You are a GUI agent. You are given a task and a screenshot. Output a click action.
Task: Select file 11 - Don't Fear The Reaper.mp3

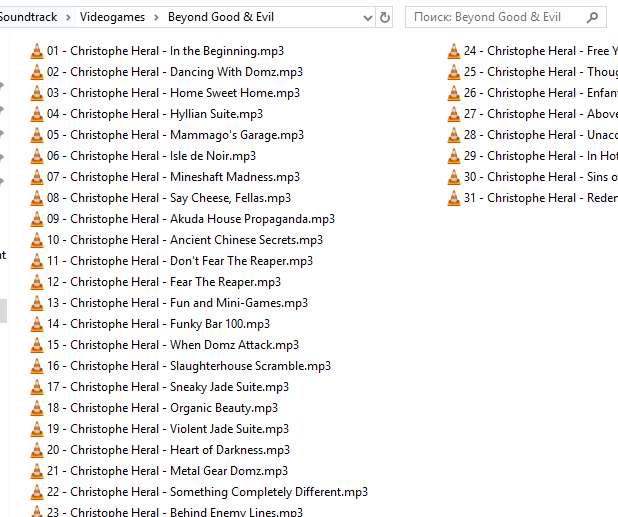171,261
